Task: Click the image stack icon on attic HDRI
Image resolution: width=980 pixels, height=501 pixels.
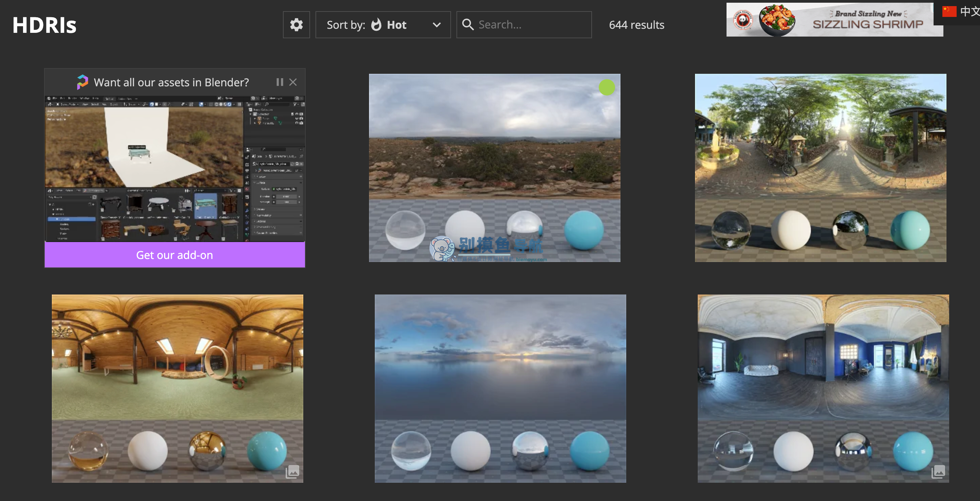Action: pos(292,472)
